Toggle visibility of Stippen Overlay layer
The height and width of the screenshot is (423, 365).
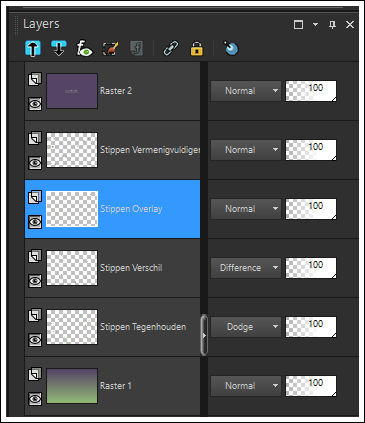click(x=35, y=222)
